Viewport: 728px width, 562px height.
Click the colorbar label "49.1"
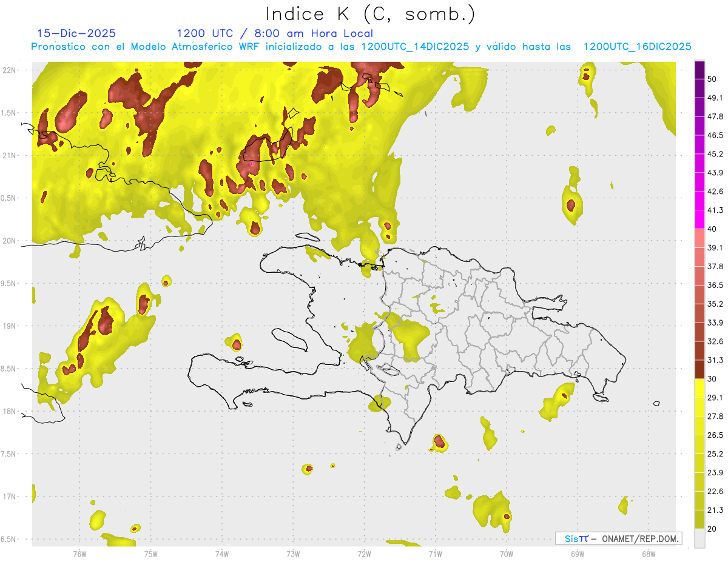(715, 98)
